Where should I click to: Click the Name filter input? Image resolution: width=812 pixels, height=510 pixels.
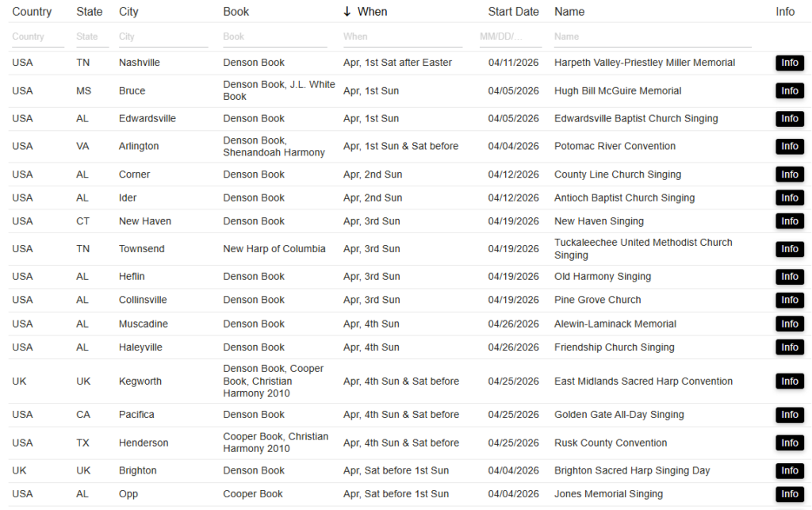[x=652, y=36]
